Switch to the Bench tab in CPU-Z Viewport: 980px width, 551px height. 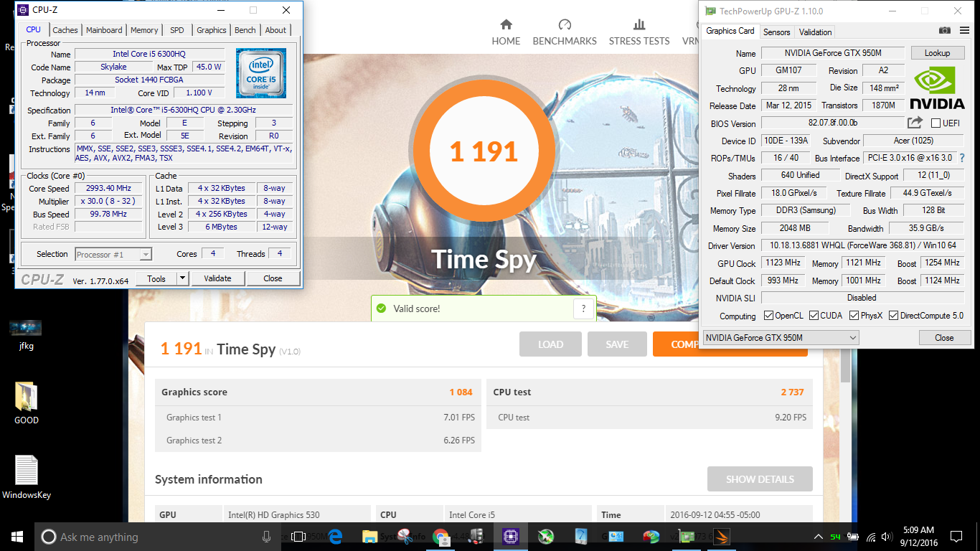coord(245,30)
